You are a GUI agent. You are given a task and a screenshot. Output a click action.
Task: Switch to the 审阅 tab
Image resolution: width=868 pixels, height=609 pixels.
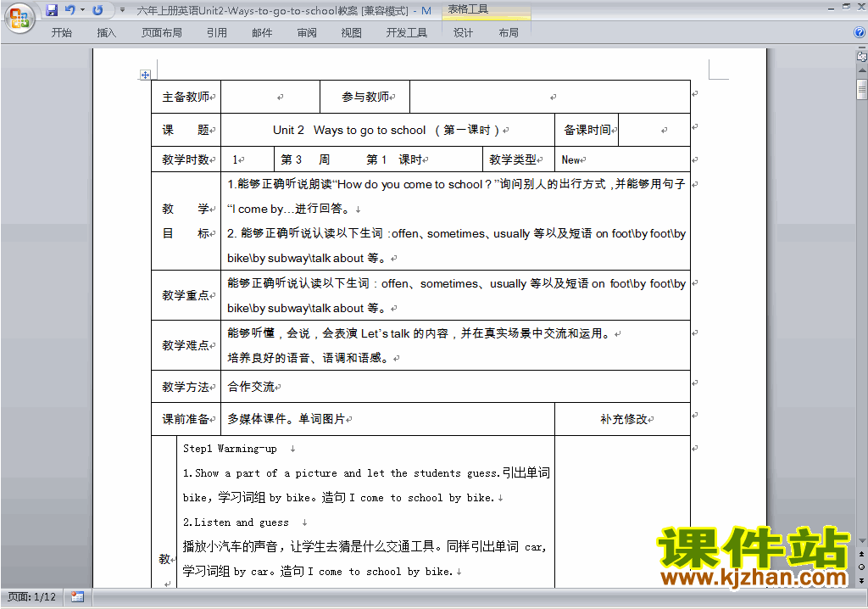pos(307,33)
